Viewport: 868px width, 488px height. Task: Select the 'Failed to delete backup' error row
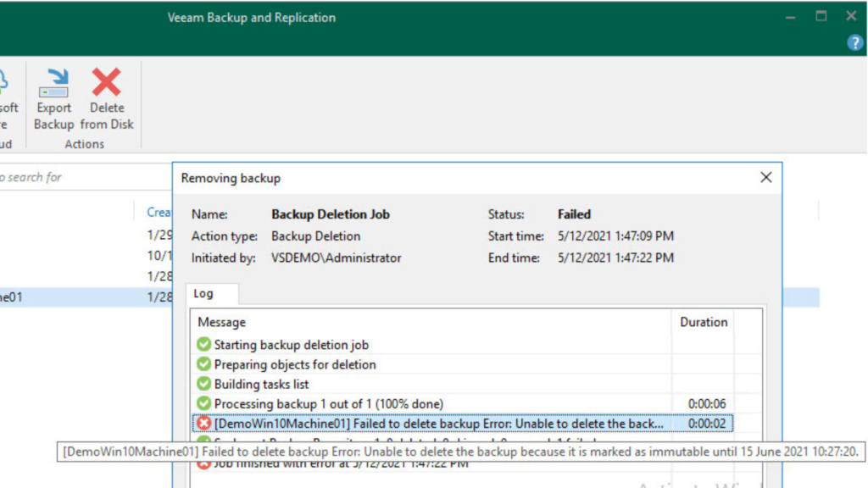click(462, 424)
